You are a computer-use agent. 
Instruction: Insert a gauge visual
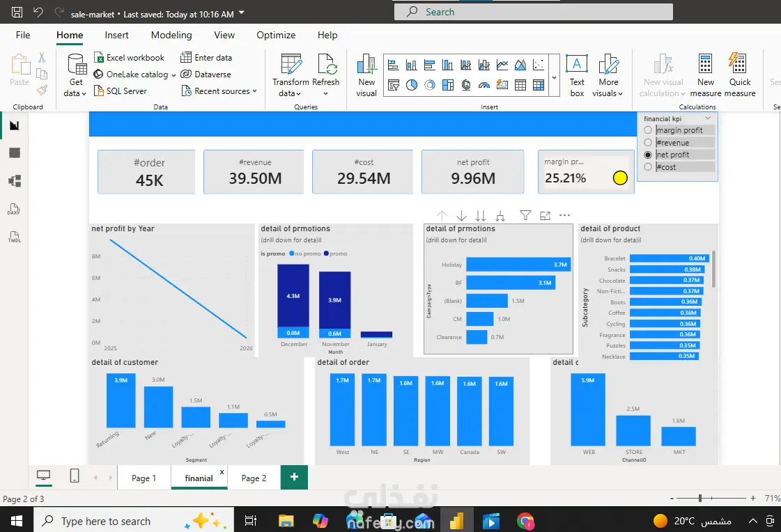pyautogui.click(x=484, y=85)
